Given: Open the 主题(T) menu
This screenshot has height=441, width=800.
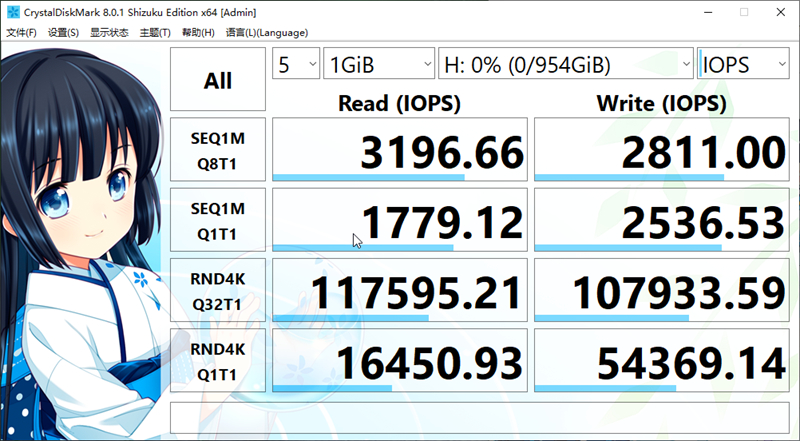Looking at the screenshot, I should tap(155, 33).
